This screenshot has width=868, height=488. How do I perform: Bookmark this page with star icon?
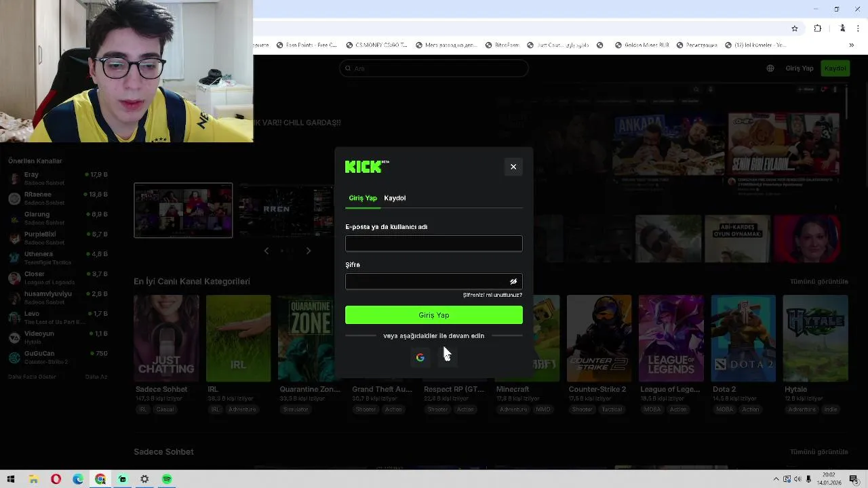[795, 28]
